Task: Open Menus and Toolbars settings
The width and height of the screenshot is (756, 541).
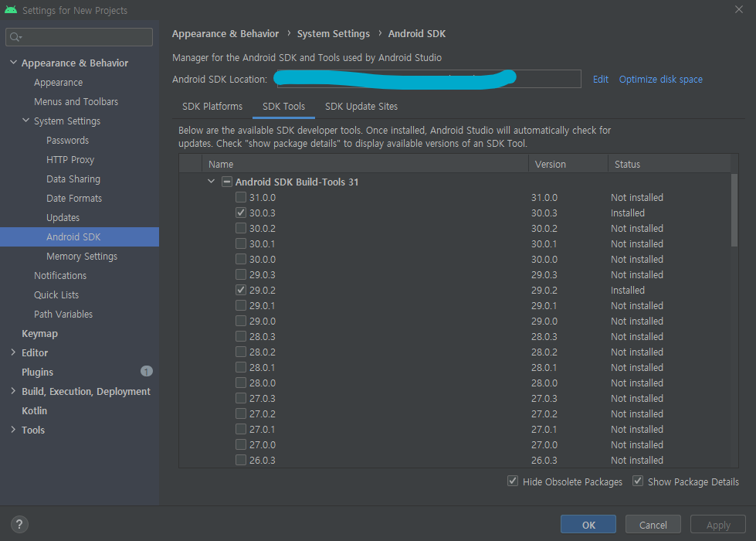Action: 76,102
